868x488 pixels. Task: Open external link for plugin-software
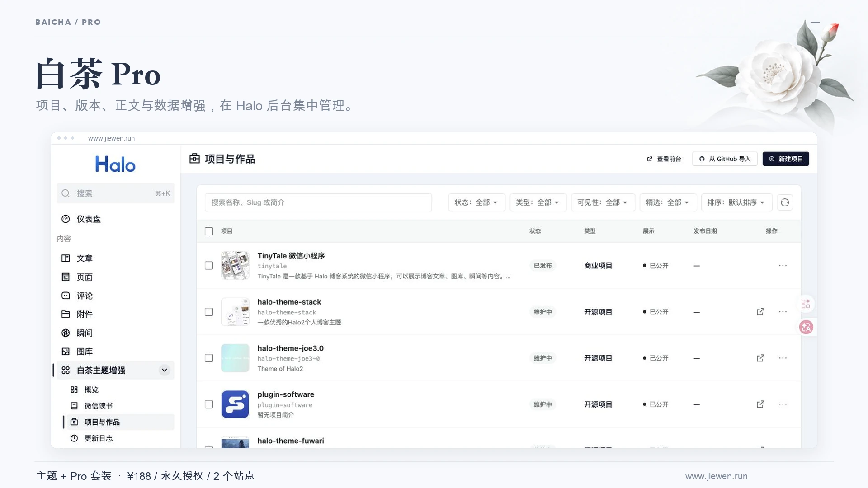coord(760,404)
